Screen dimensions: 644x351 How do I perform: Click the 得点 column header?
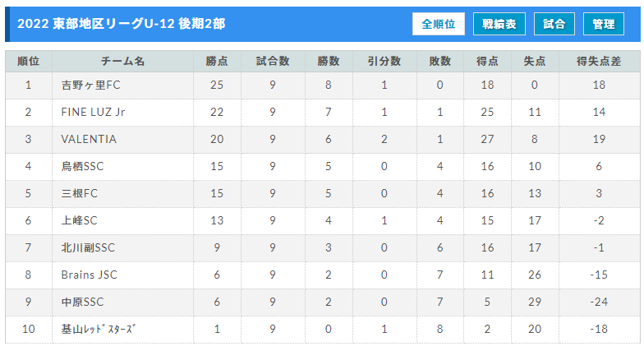pos(487,62)
